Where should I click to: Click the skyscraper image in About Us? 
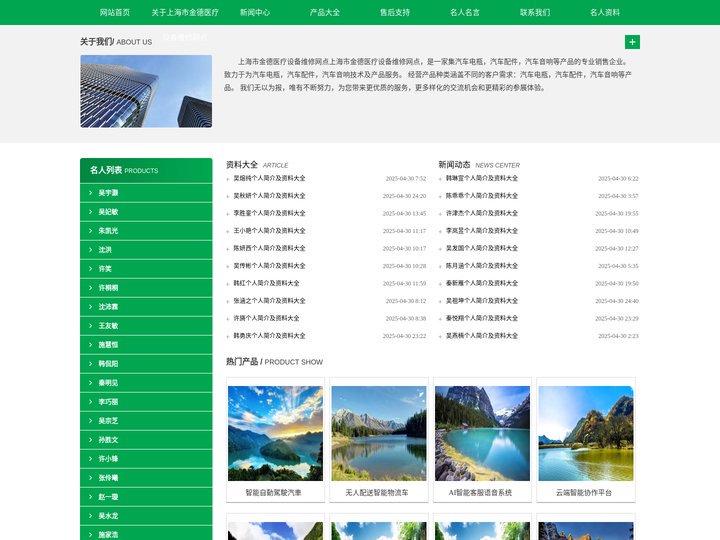(x=146, y=91)
